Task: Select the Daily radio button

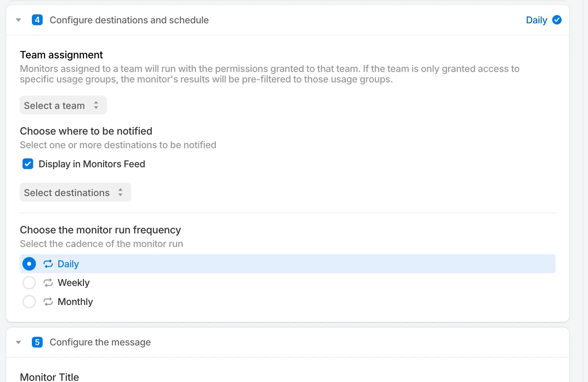Action: 29,264
